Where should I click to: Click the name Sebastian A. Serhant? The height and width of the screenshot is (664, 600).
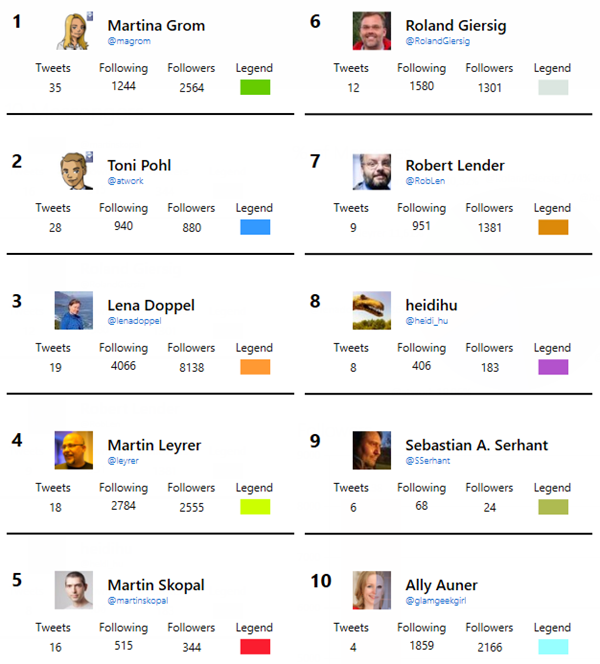(x=476, y=445)
